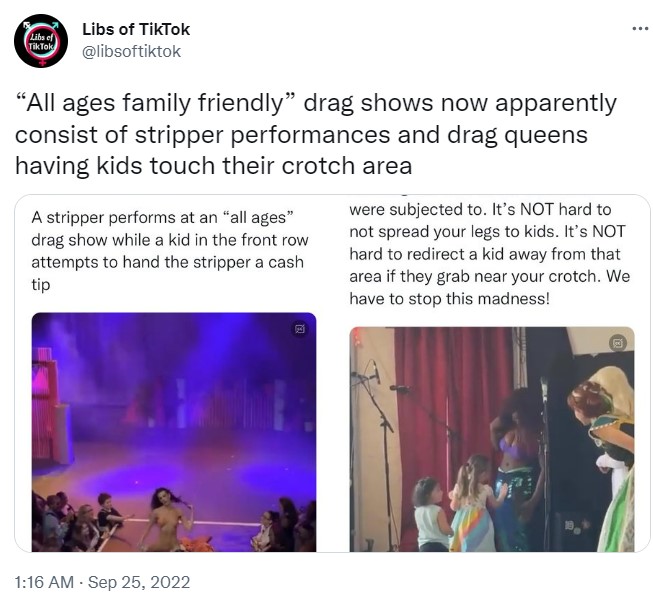Image resolution: width=653 pixels, height=613 pixels.
Task: Click the Sep 25, 2022 date link
Action: click(139, 582)
